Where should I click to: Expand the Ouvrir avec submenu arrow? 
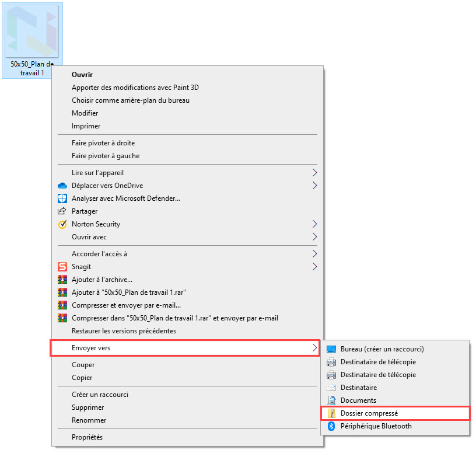314,237
